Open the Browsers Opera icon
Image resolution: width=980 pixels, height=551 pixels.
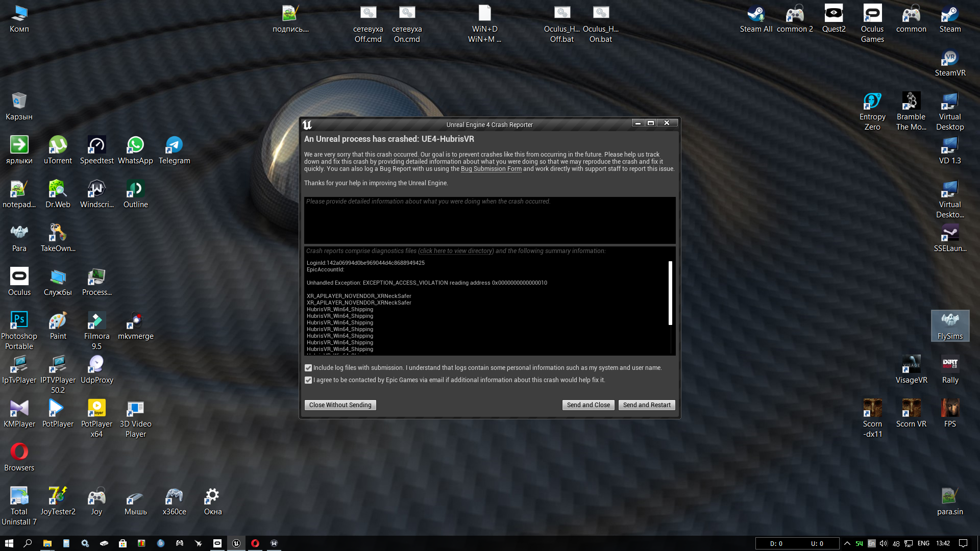19,458
